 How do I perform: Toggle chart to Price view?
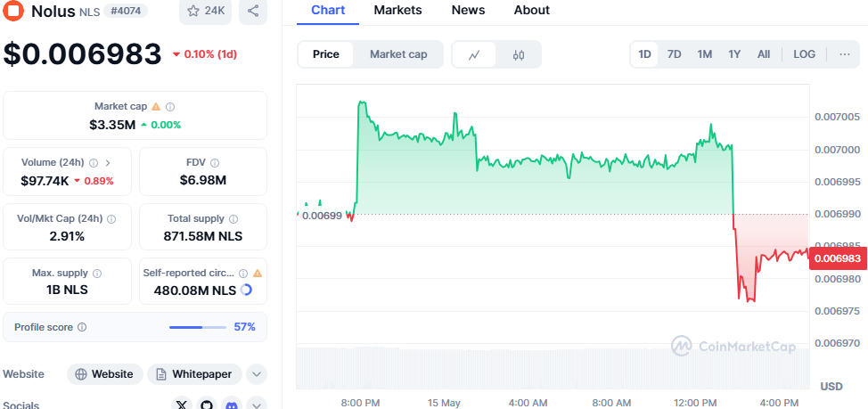(x=326, y=54)
